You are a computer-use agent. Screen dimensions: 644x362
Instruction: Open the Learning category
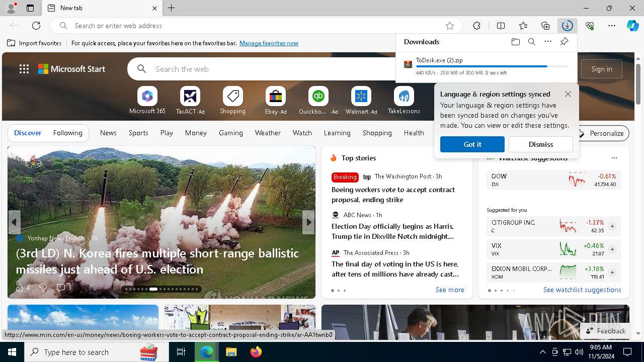point(337,133)
